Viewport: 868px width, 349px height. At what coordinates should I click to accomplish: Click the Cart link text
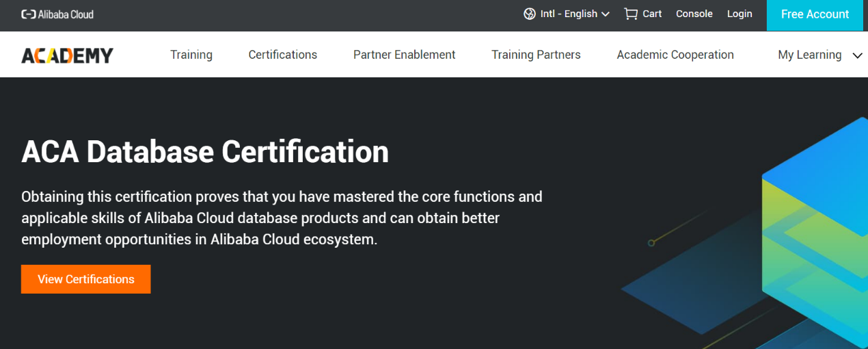(652, 14)
